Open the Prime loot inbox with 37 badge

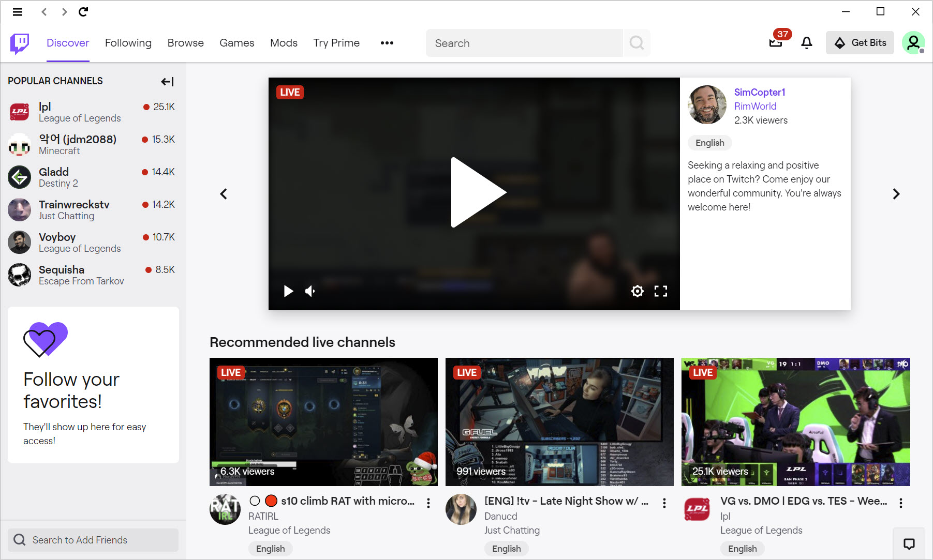point(776,42)
